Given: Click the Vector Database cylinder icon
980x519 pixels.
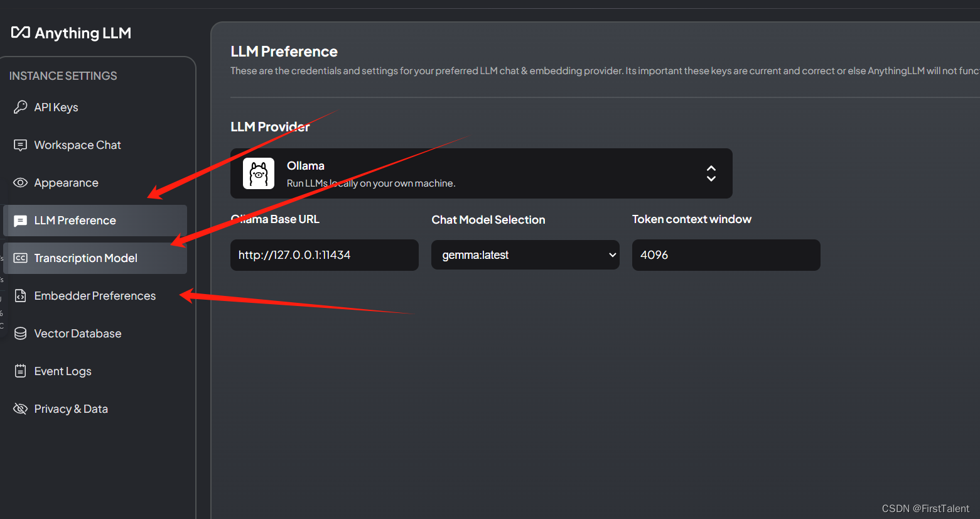Looking at the screenshot, I should (x=20, y=334).
